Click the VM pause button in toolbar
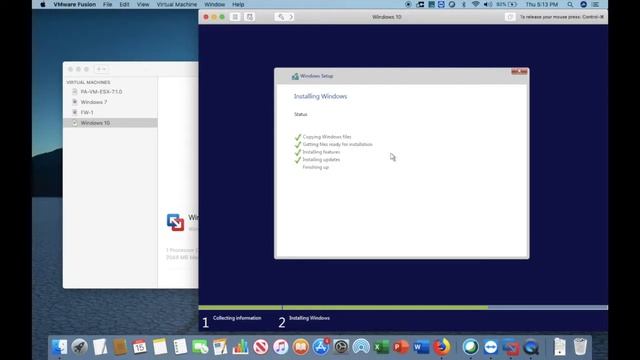 (235, 17)
